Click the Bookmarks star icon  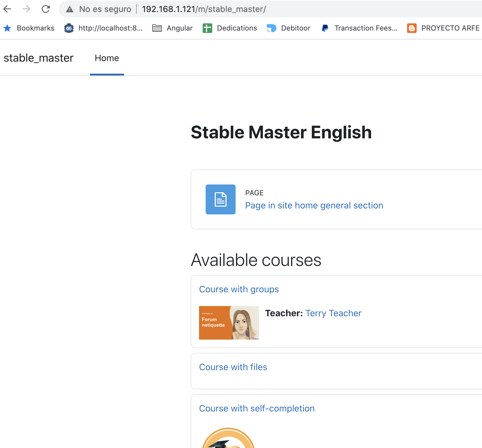(x=7, y=28)
